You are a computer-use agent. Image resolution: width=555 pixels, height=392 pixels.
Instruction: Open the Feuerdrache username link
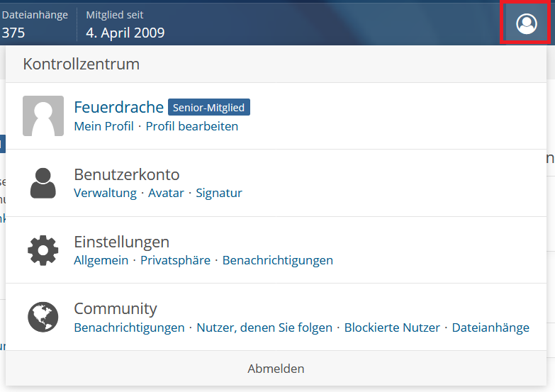click(118, 108)
